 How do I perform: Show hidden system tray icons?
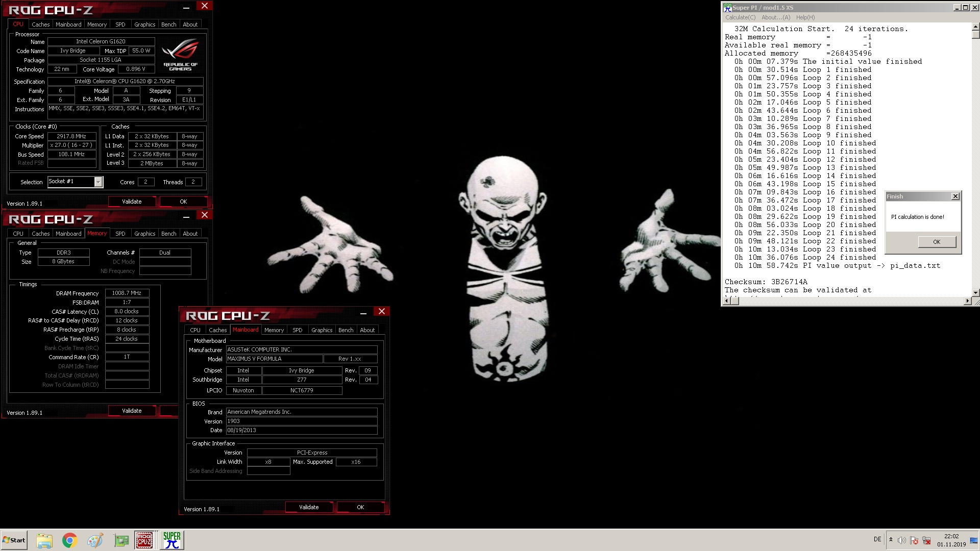coord(891,540)
